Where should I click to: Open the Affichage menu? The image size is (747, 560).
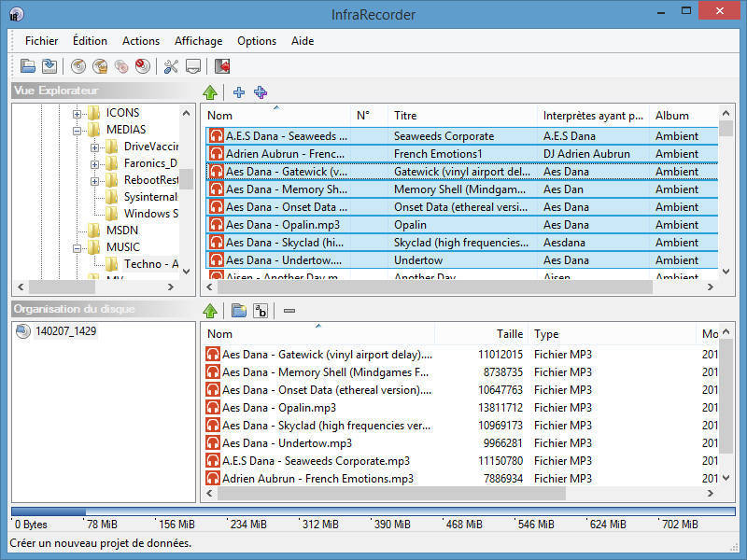coord(198,41)
